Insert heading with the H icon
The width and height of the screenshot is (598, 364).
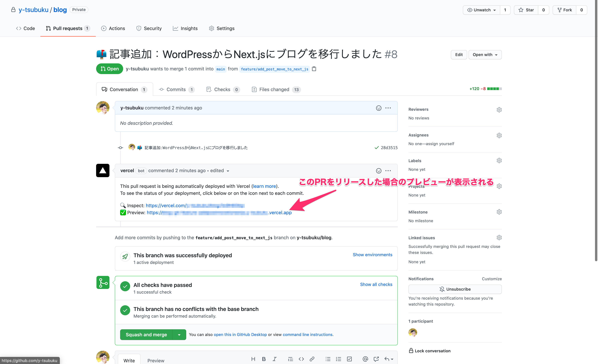coord(253,359)
